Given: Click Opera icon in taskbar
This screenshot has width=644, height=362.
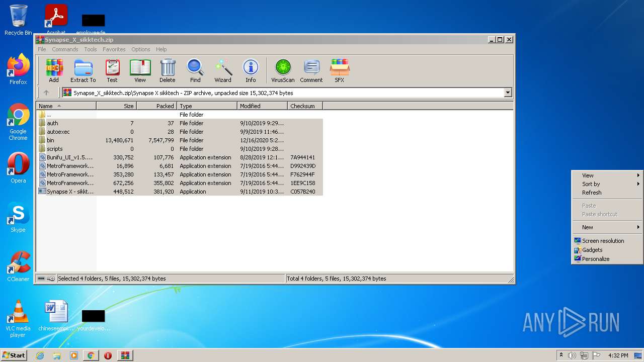Looking at the screenshot, I should point(108,355).
